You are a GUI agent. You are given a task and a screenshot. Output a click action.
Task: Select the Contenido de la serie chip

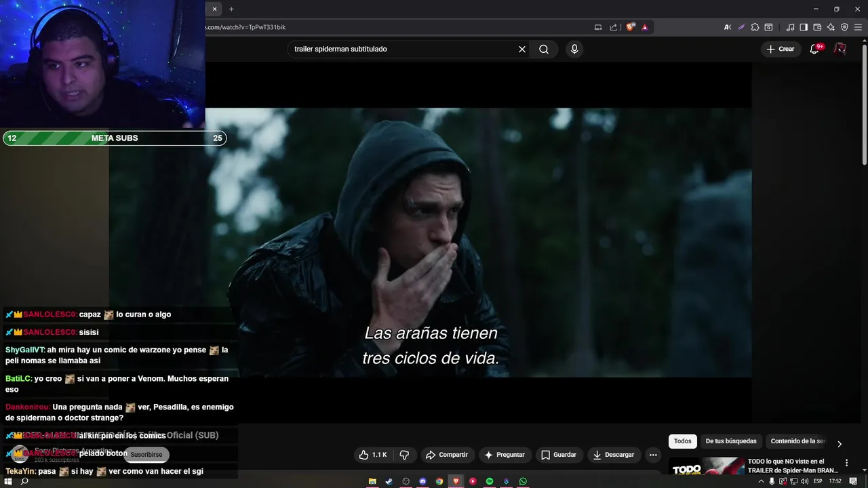[x=797, y=441]
